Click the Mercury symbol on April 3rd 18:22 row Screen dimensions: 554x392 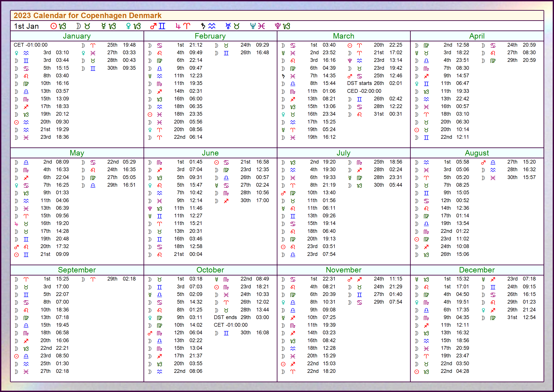point(417,53)
